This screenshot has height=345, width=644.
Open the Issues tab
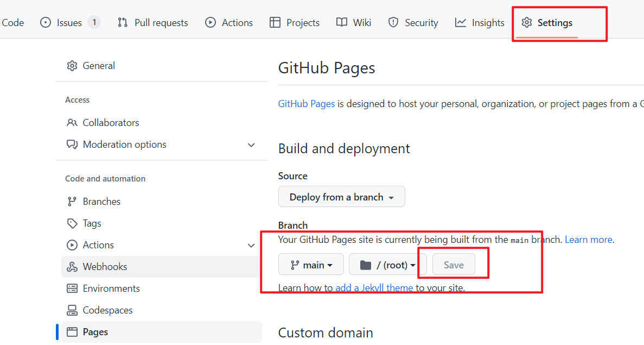70,23
